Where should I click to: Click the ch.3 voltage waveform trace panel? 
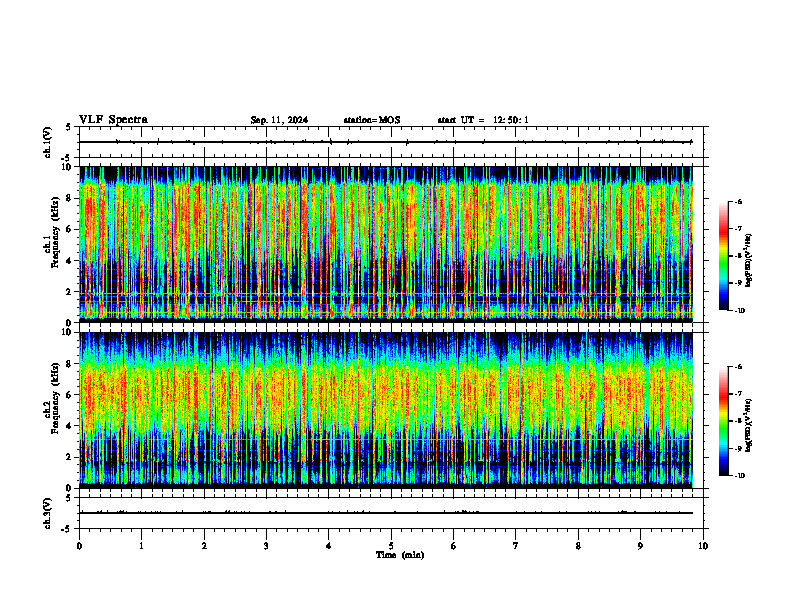coord(391,513)
